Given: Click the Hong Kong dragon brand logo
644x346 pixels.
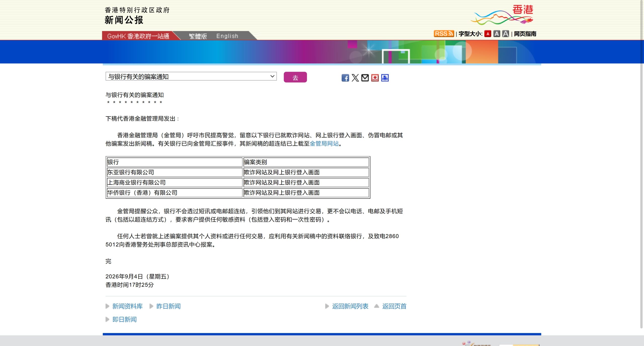Looking at the screenshot, I should coord(502,15).
